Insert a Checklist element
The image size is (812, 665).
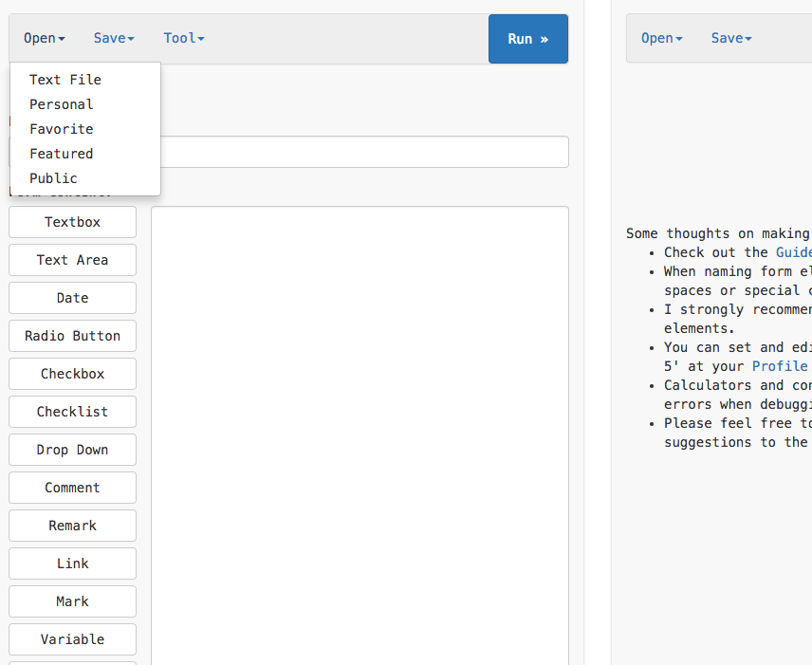(72, 412)
